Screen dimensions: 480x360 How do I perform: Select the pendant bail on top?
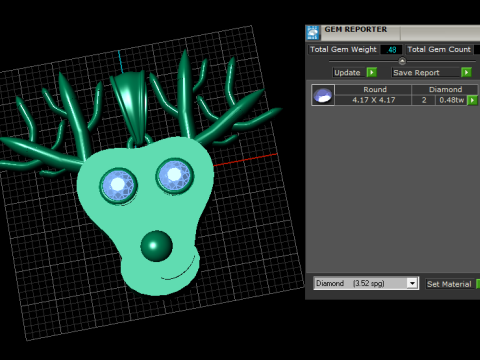tap(131, 107)
